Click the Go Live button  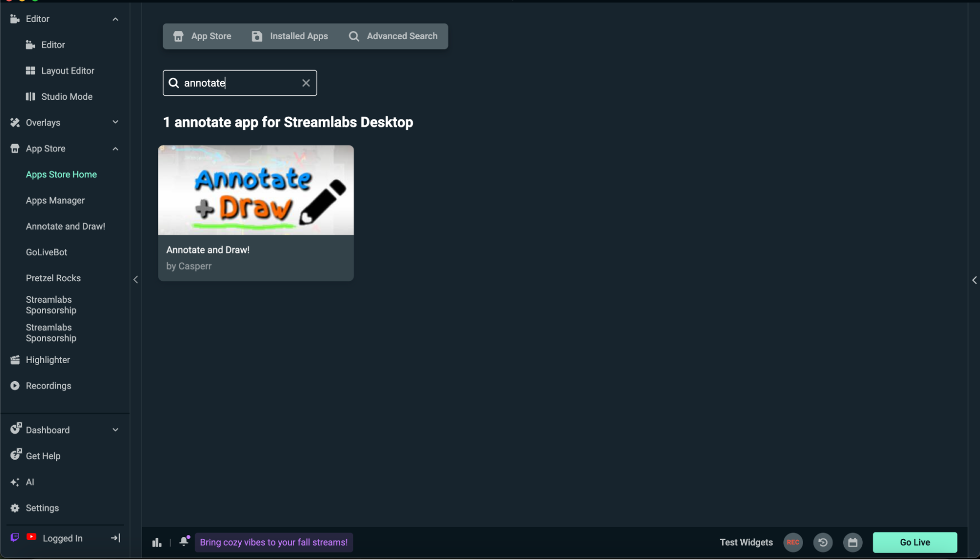[914, 542]
